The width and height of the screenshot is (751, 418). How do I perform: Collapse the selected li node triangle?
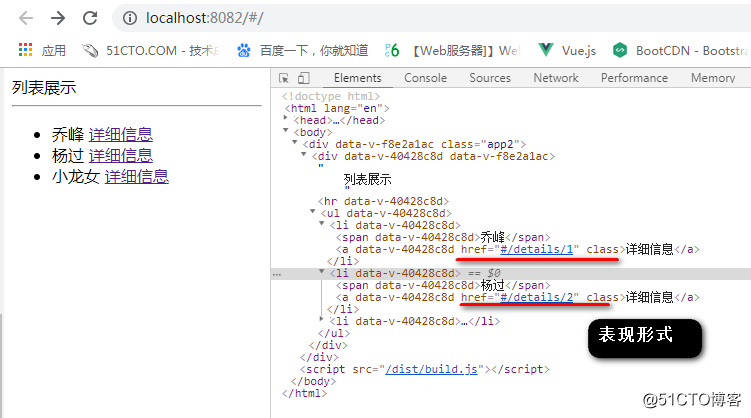[322, 271]
